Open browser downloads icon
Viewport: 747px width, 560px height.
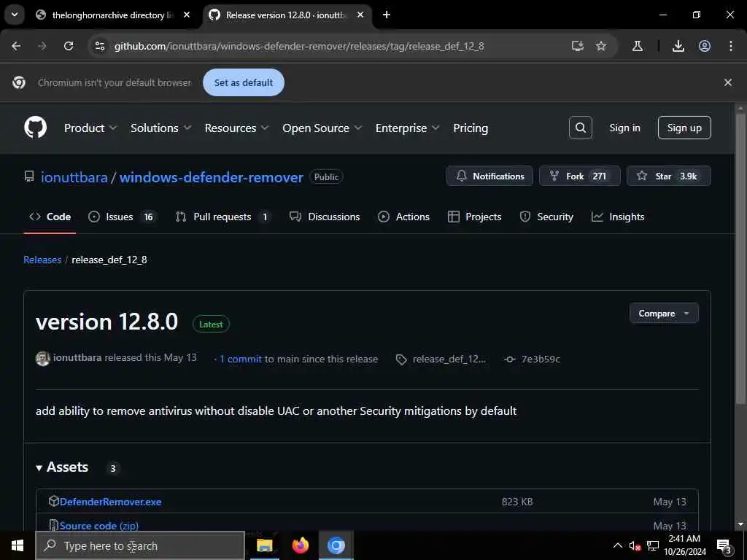(678, 46)
